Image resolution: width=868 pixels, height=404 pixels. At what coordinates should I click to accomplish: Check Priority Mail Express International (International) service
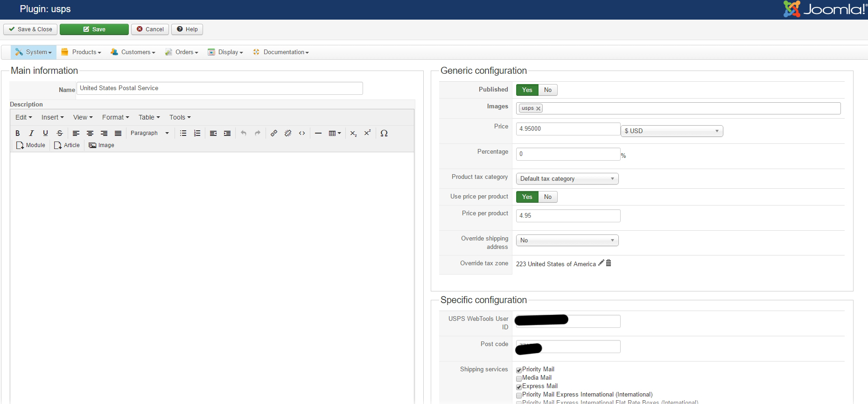pyautogui.click(x=519, y=395)
